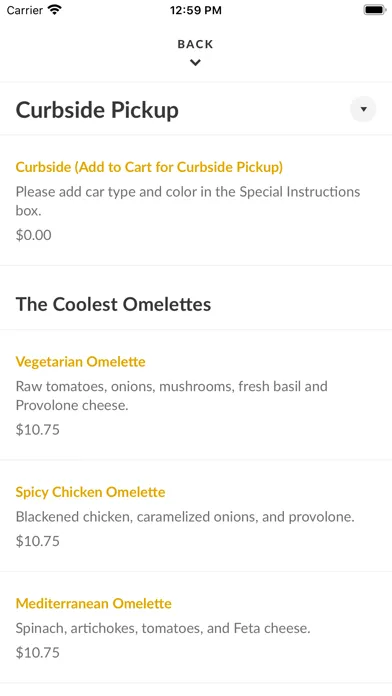Tap the $0.00 curbside price
This screenshot has width=392, height=696.
click(33, 235)
